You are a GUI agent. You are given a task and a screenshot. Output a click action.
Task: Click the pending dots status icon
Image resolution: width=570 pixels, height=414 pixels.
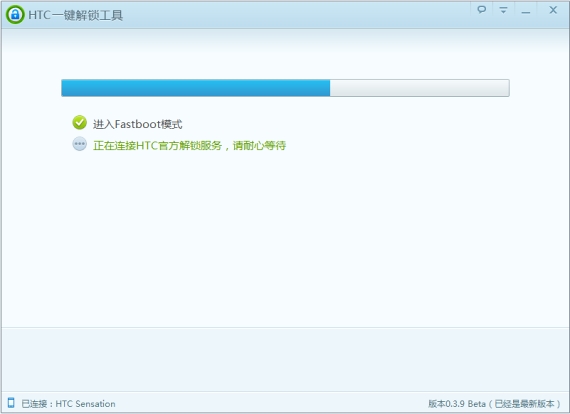(79, 144)
